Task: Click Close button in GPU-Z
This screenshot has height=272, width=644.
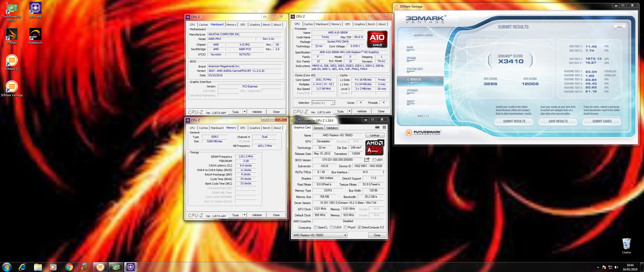Action: (377, 235)
